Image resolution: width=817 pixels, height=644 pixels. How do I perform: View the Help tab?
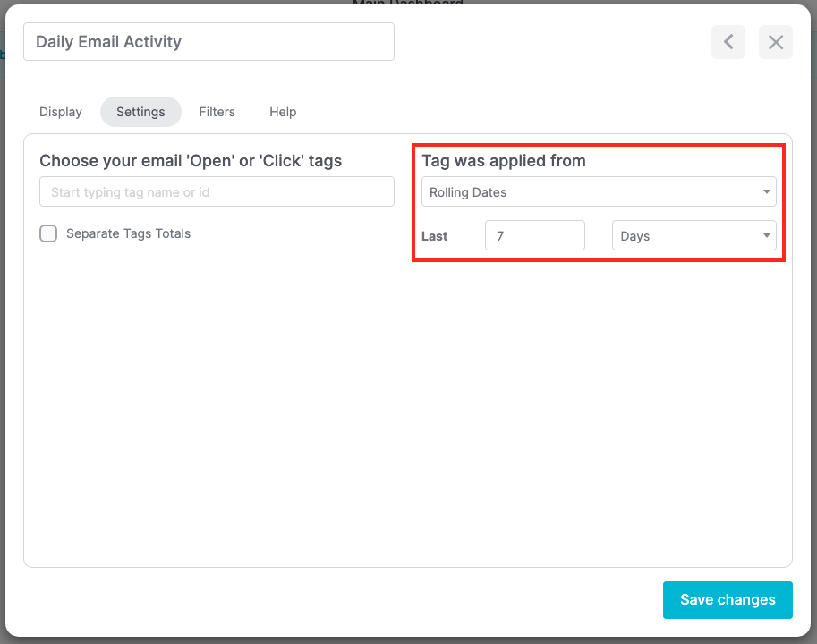click(x=282, y=112)
